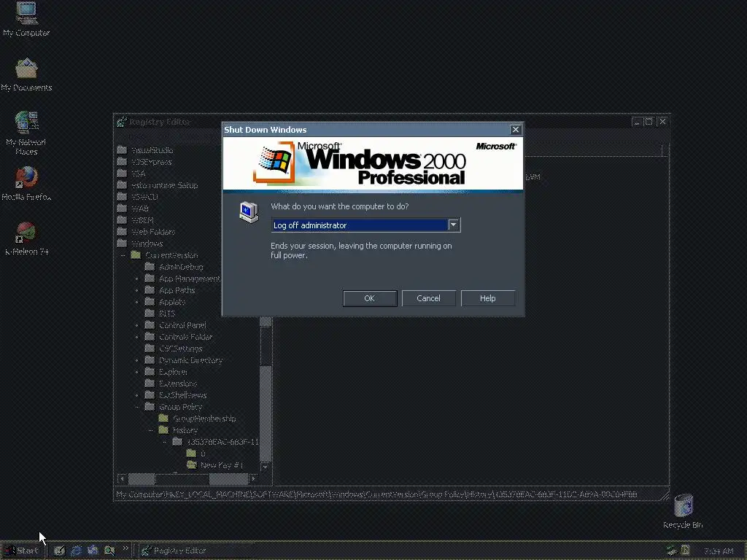The height and width of the screenshot is (560, 747).
Task: Collapse the History registry key
Action: pyautogui.click(x=151, y=430)
